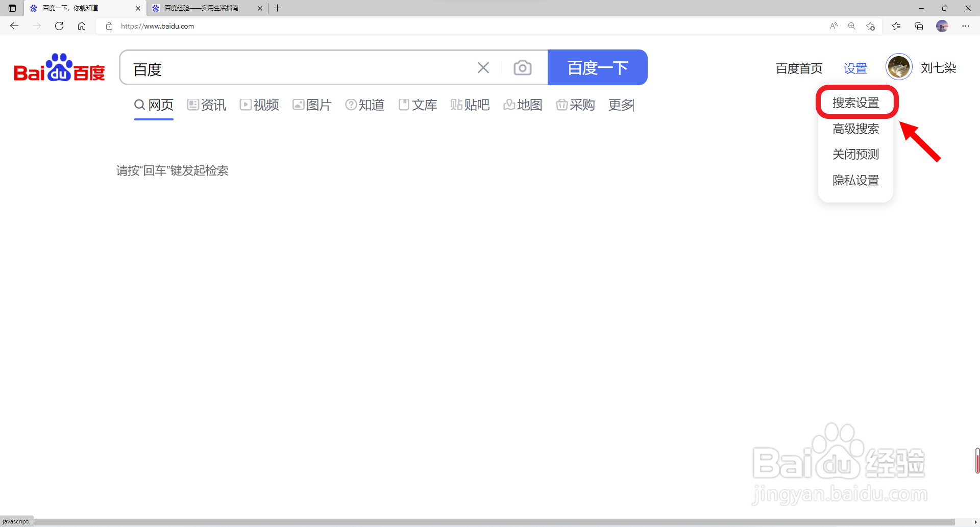Viewport: 980px width, 527px height.
Task: Select 关闭预测 in the settings menu
Action: (x=855, y=154)
